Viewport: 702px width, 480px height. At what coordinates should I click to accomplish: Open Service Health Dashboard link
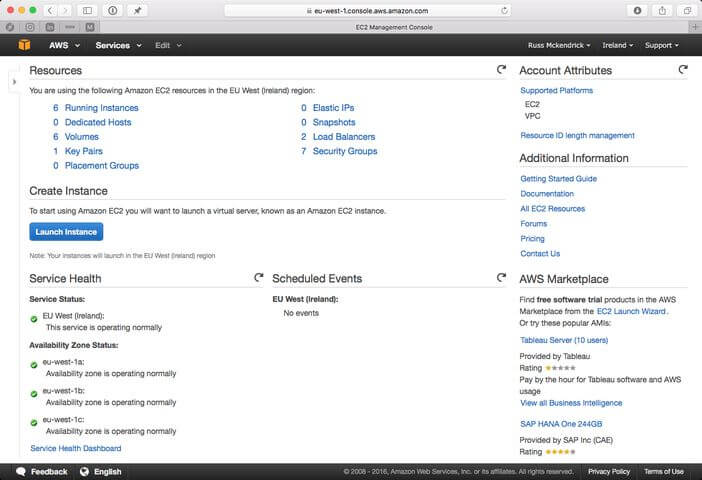[76, 448]
